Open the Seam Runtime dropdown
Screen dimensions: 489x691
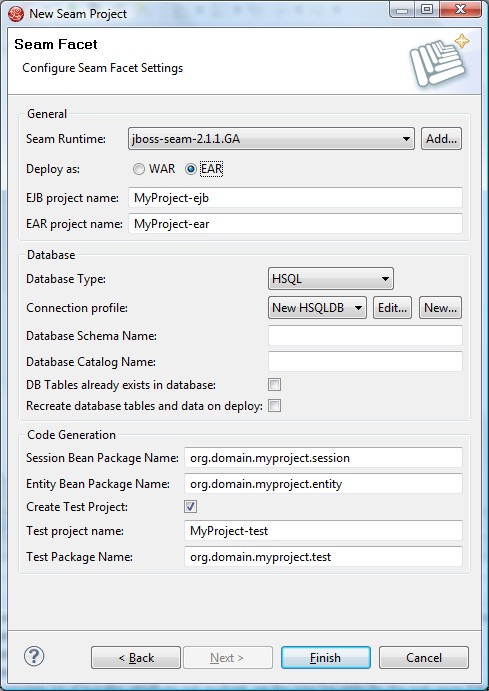point(271,139)
